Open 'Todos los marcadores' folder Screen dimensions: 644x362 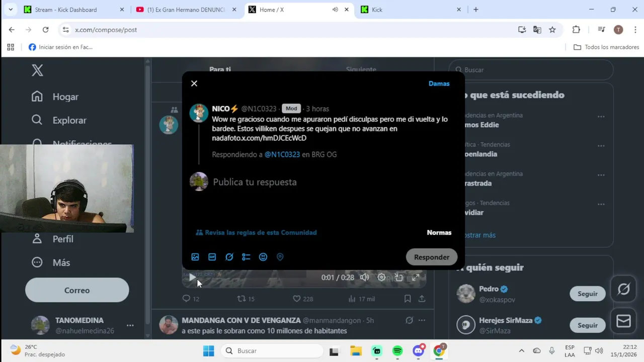(x=606, y=47)
